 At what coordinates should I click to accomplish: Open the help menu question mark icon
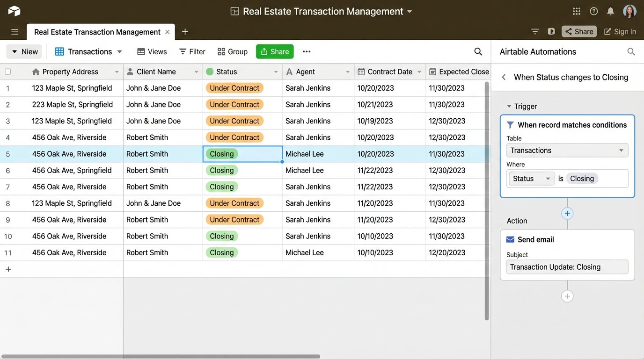tap(593, 10)
